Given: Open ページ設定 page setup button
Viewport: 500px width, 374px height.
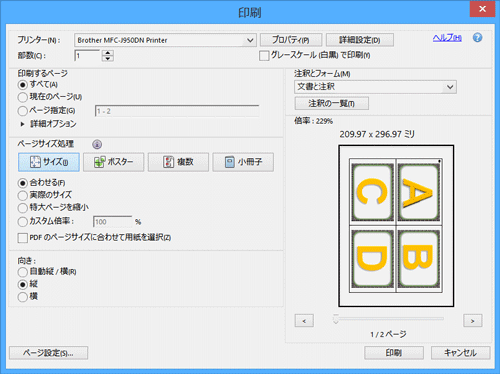Looking at the screenshot, I should [49, 353].
